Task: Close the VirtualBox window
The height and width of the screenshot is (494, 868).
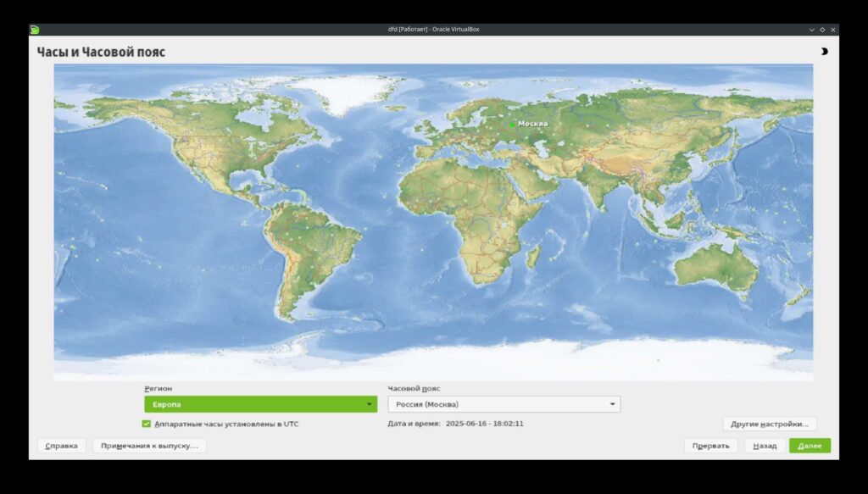Action: [832, 30]
